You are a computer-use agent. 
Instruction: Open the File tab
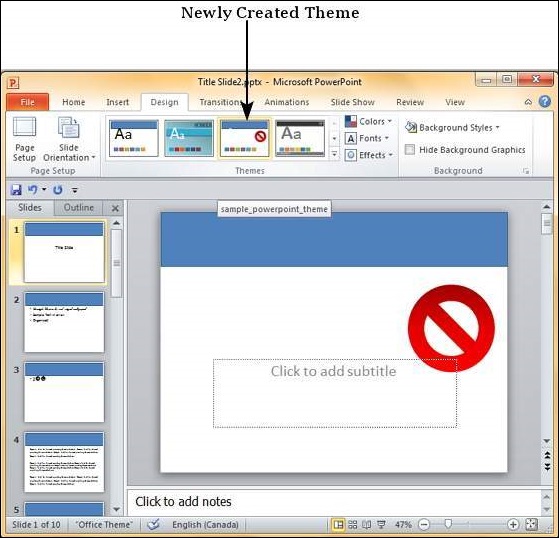[x=27, y=102]
